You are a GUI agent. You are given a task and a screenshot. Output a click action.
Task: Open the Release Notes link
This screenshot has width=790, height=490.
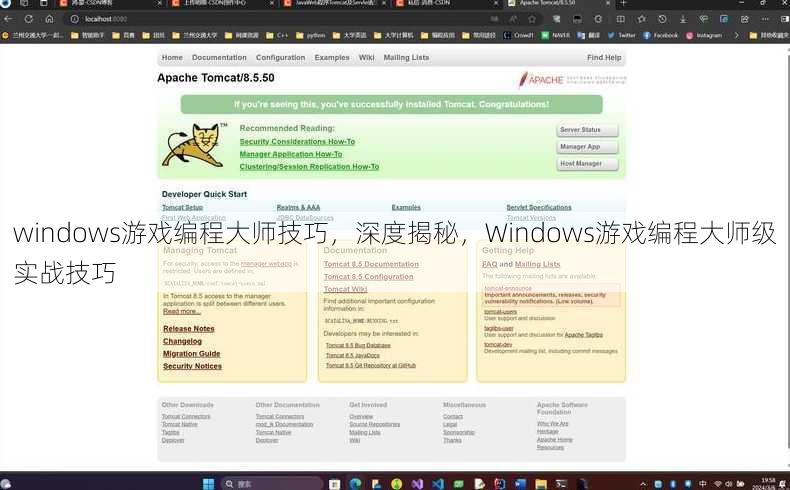[188, 329]
